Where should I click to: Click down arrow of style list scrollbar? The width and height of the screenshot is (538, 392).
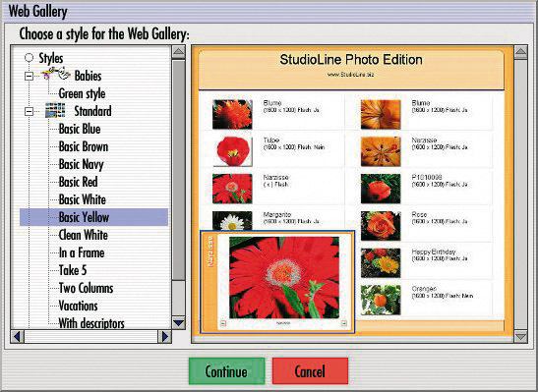tap(178, 323)
